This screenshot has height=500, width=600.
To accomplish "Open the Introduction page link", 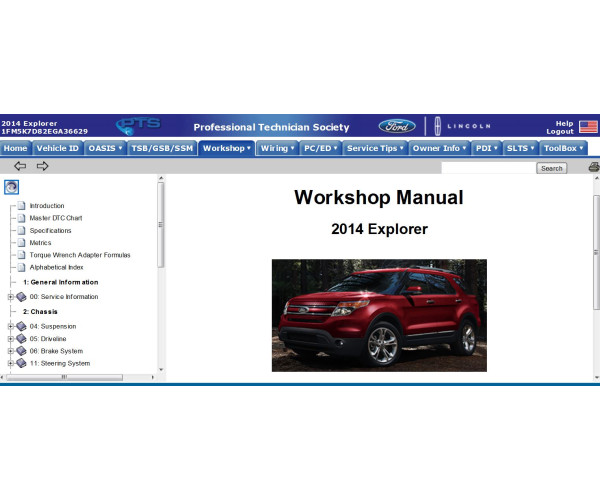I will point(47,206).
